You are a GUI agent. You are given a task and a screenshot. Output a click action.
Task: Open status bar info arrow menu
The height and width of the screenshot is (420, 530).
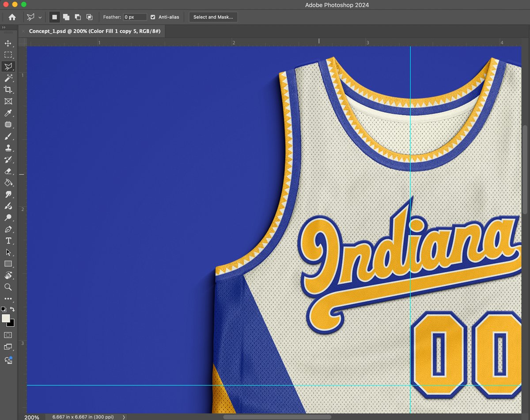pyautogui.click(x=124, y=417)
